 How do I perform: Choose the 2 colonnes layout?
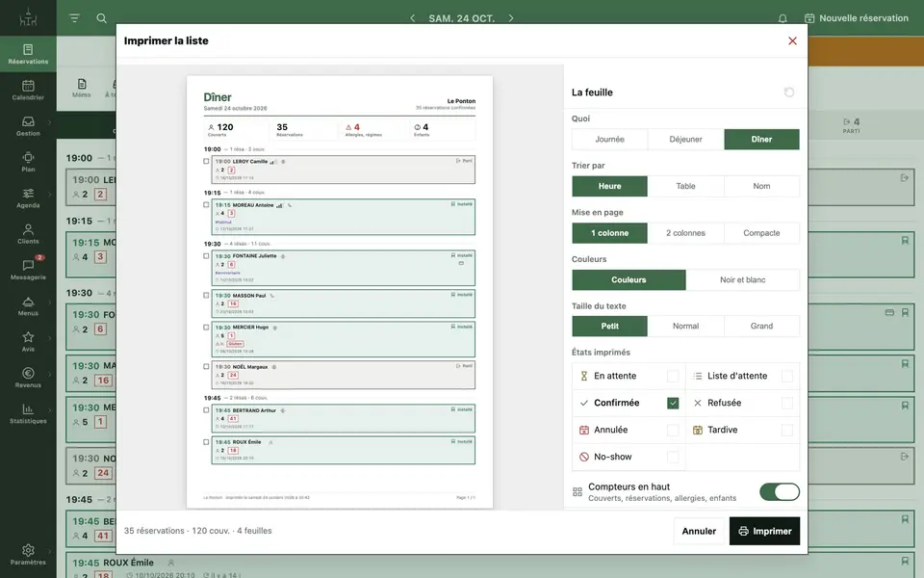pos(685,233)
